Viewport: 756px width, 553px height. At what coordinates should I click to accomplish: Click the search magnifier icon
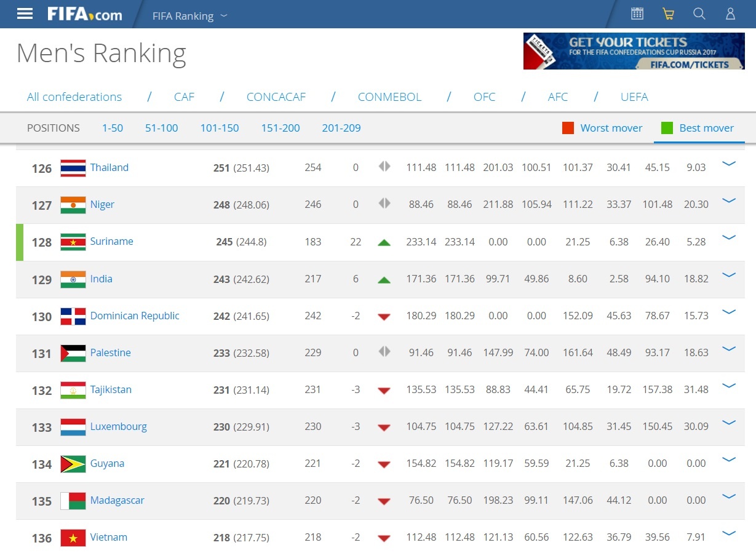[x=699, y=14]
